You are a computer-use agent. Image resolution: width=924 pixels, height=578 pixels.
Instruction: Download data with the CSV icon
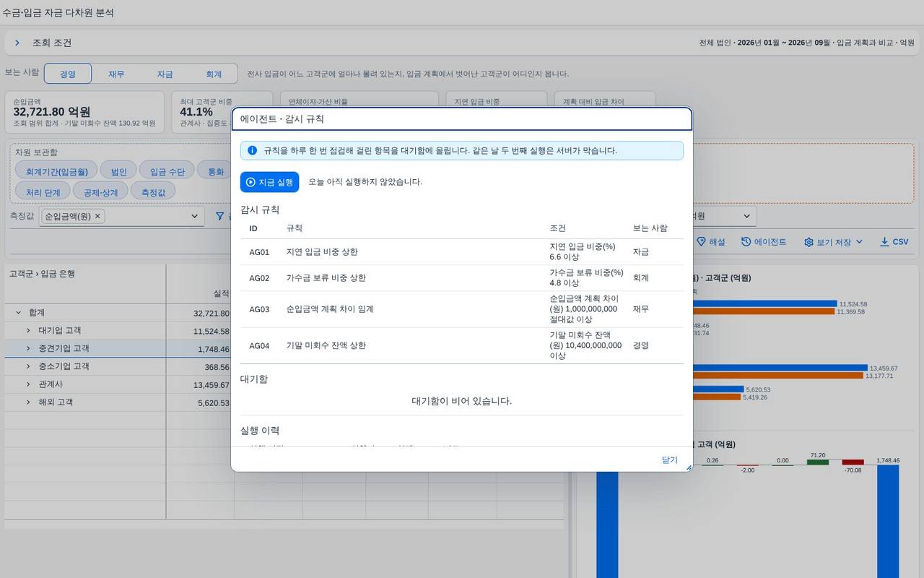coord(884,242)
